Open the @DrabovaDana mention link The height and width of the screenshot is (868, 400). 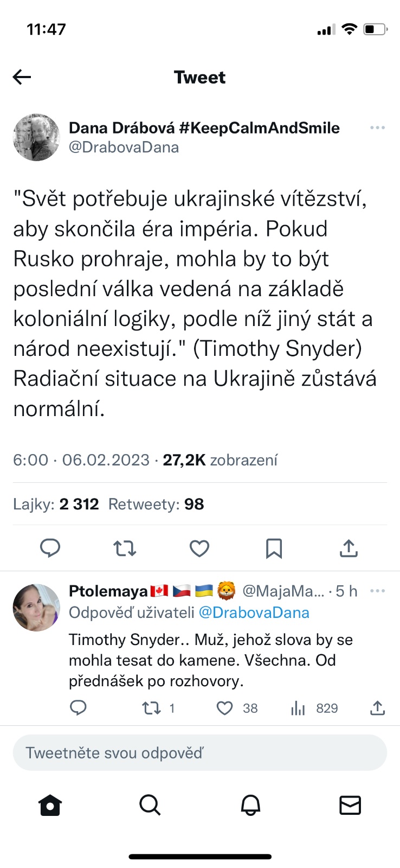tap(254, 612)
